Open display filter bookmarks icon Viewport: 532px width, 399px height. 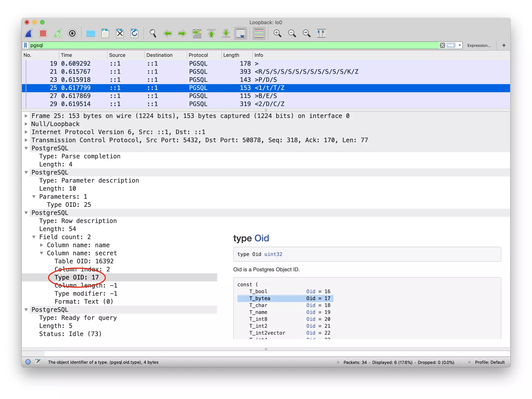(25, 45)
